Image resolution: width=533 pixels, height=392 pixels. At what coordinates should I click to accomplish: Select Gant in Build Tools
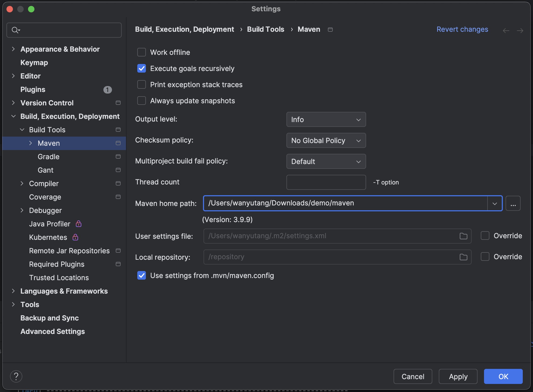pyautogui.click(x=45, y=170)
